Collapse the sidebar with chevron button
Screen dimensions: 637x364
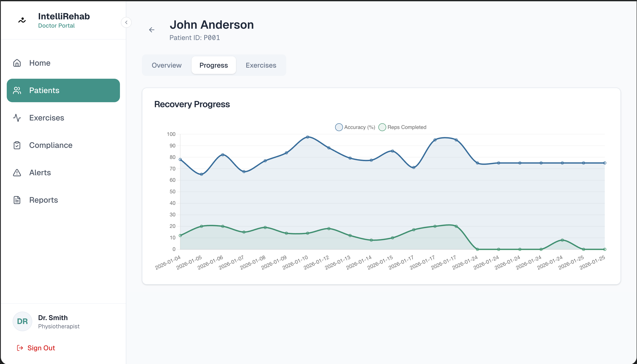(126, 22)
